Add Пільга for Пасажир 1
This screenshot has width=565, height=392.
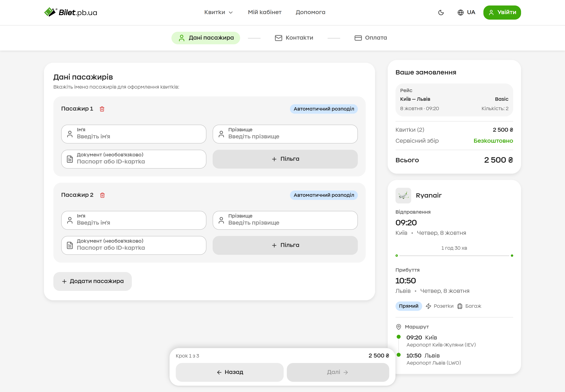pyautogui.click(x=285, y=159)
